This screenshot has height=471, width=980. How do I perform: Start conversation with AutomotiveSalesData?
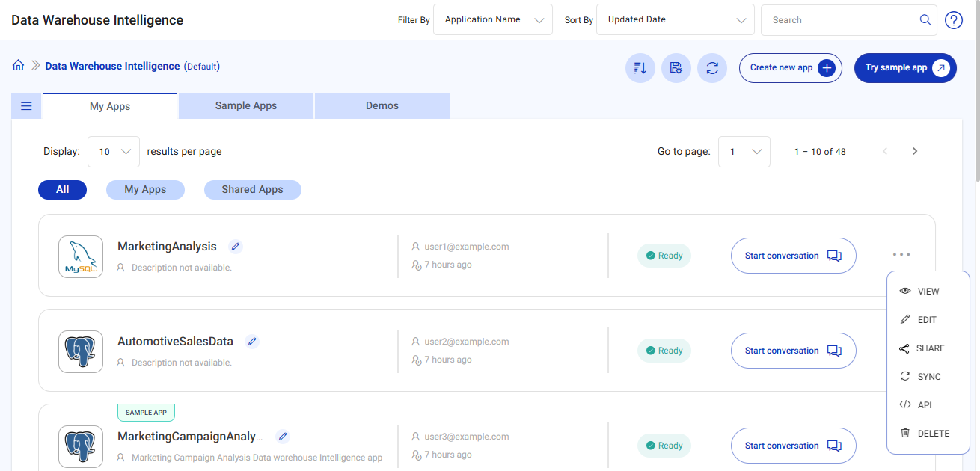pyautogui.click(x=793, y=350)
